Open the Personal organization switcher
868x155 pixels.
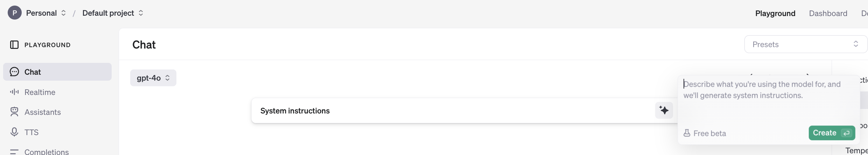point(46,13)
